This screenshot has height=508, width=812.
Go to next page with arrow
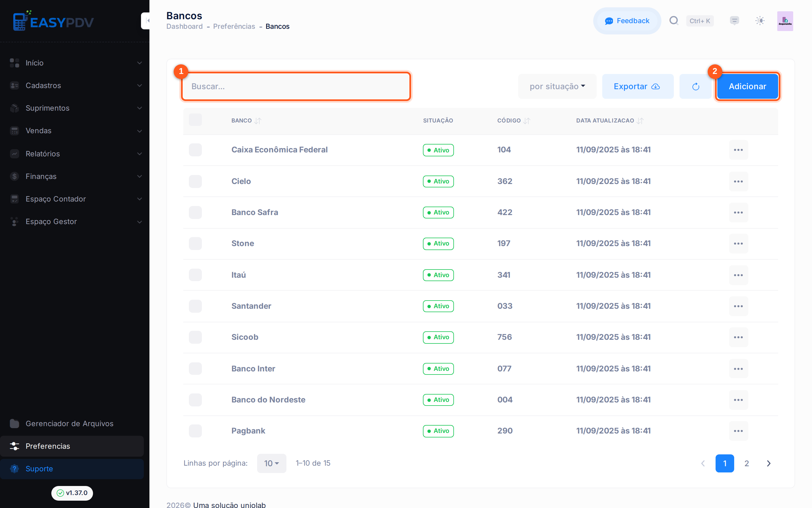[769, 464]
